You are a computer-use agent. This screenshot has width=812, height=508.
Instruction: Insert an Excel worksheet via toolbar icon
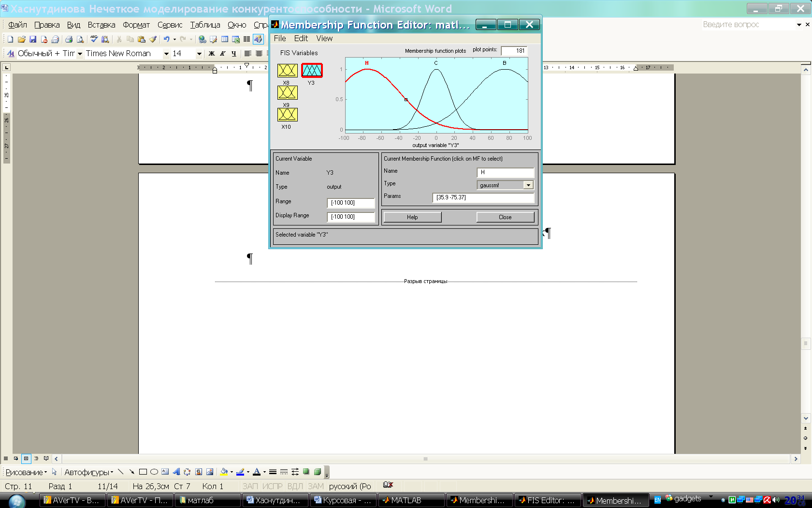pos(236,39)
